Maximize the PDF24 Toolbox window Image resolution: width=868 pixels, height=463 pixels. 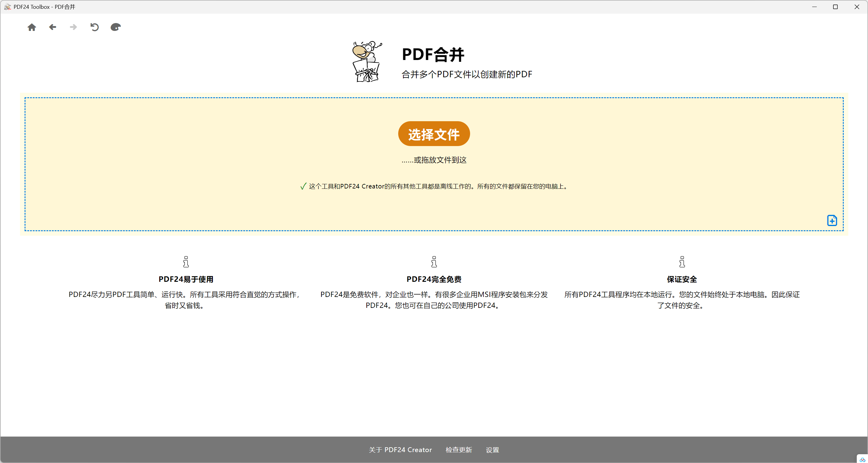(835, 7)
